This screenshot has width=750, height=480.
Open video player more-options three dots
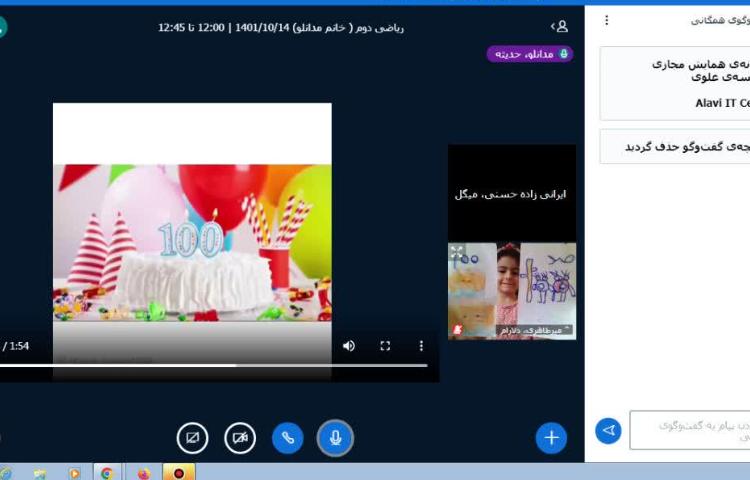(421, 346)
